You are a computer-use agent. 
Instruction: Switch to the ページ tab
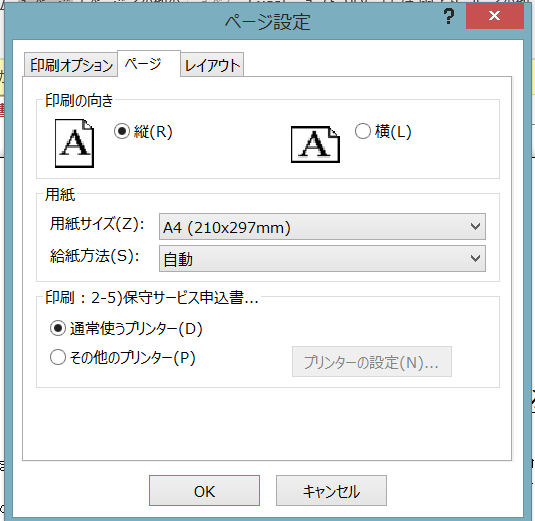click(149, 64)
